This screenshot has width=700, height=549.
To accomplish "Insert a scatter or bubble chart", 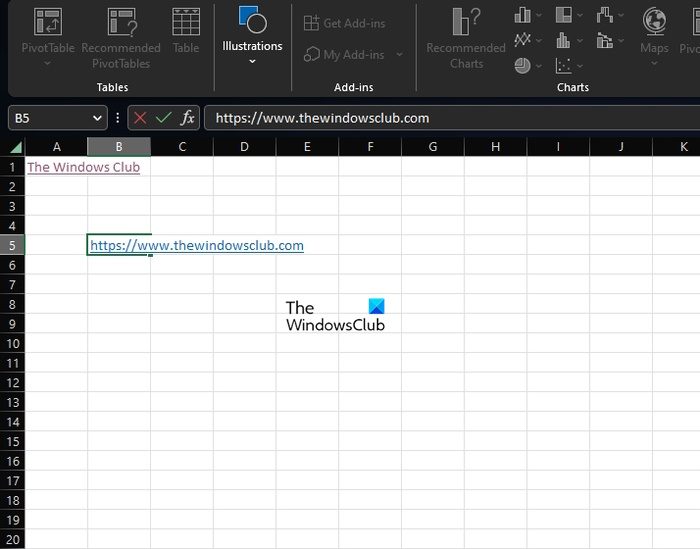I will (x=563, y=66).
